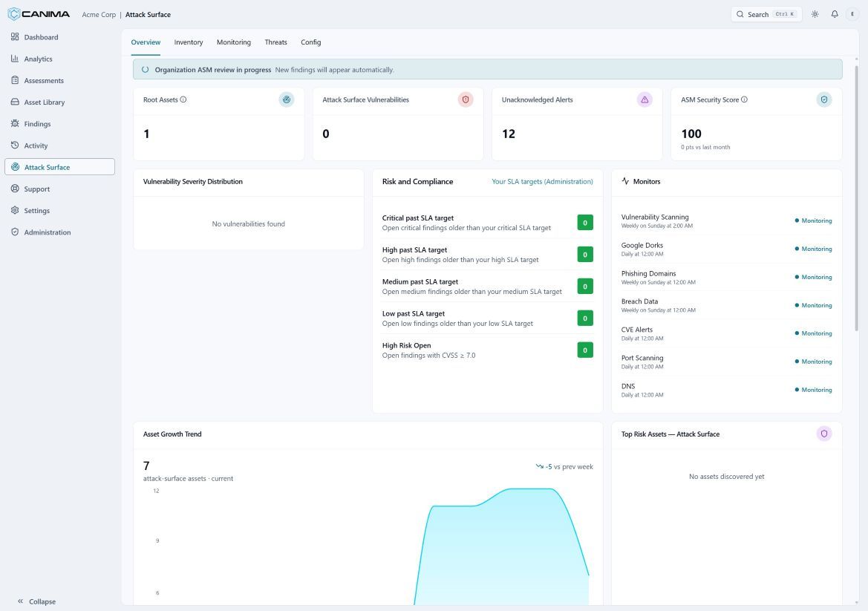Open the Breach Data monitor

[x=726, y=306]
